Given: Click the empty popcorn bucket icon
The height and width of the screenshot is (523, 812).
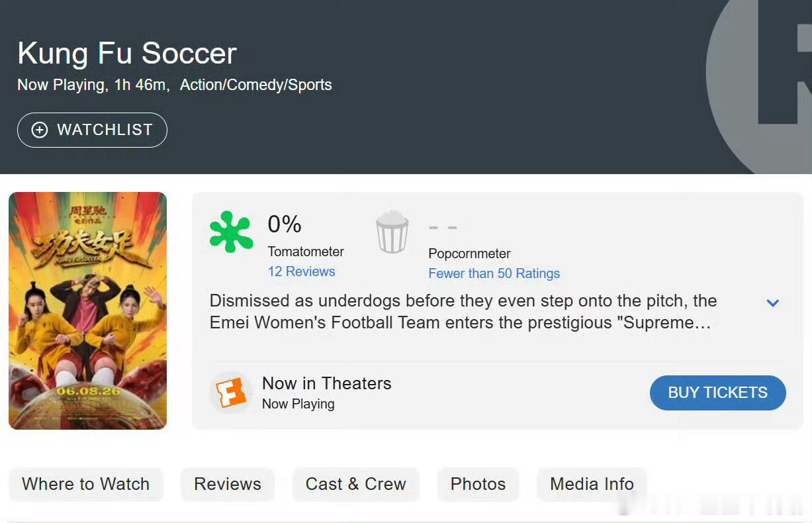Looking at the screenshot, I should (x=392, y=232).
